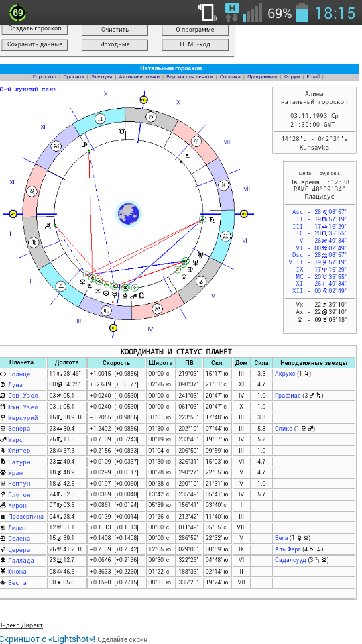Click the yellow Dsc marker on chart right
362x644 pixels.
tap(244, 213)
